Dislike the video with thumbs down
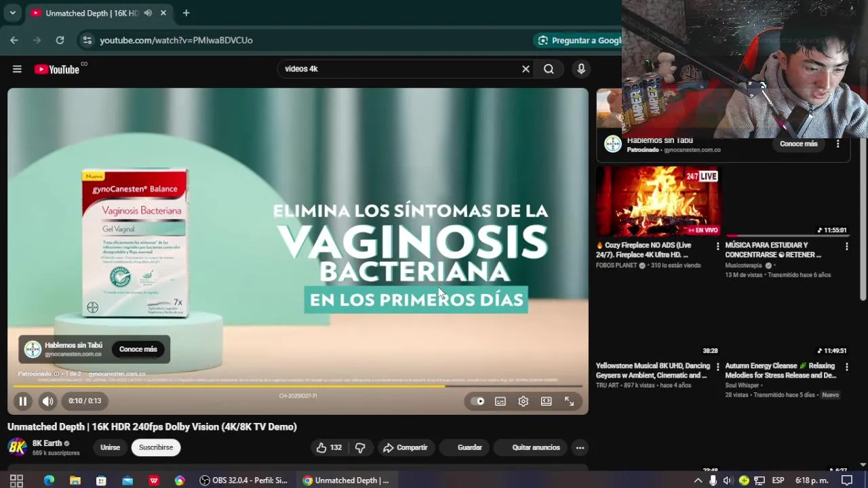The image size is (868, 488). [x=360, y=447]
